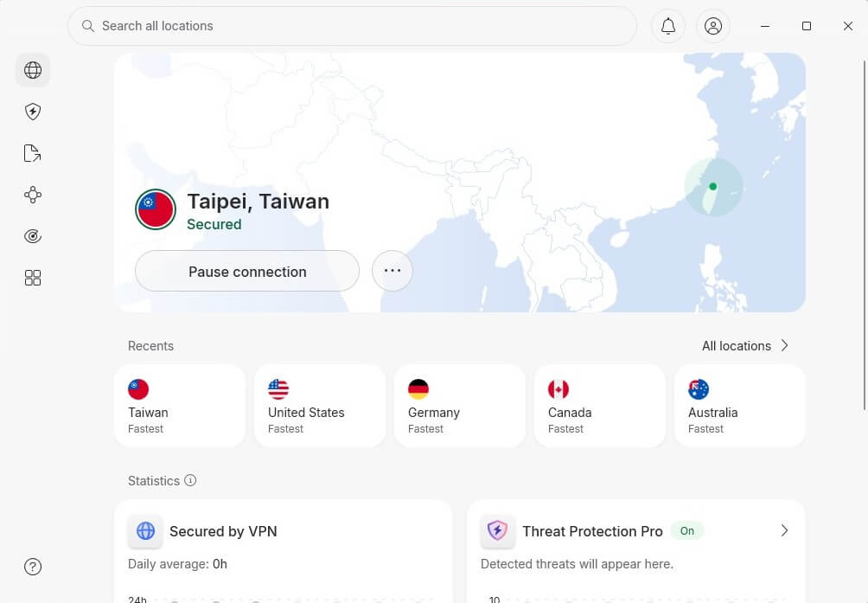Open the account profile icon
Screen dimensions: 868x603
click(x=712, y=26)
